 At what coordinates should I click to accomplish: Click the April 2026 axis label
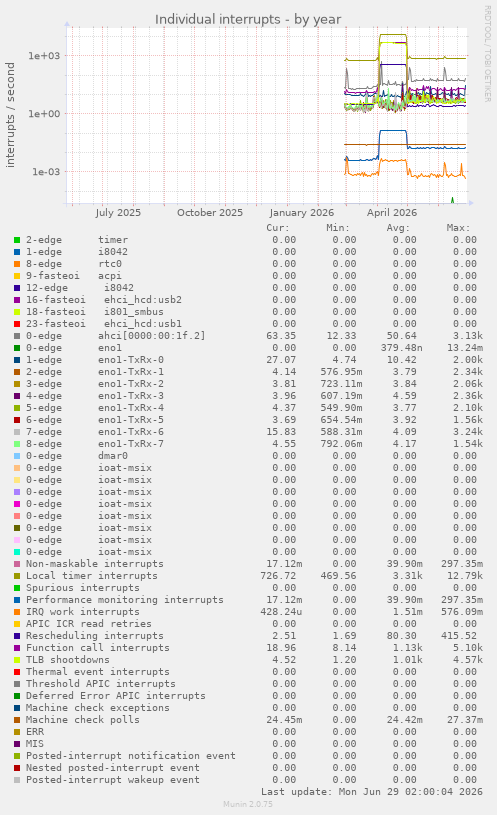[x=392, y=213]
